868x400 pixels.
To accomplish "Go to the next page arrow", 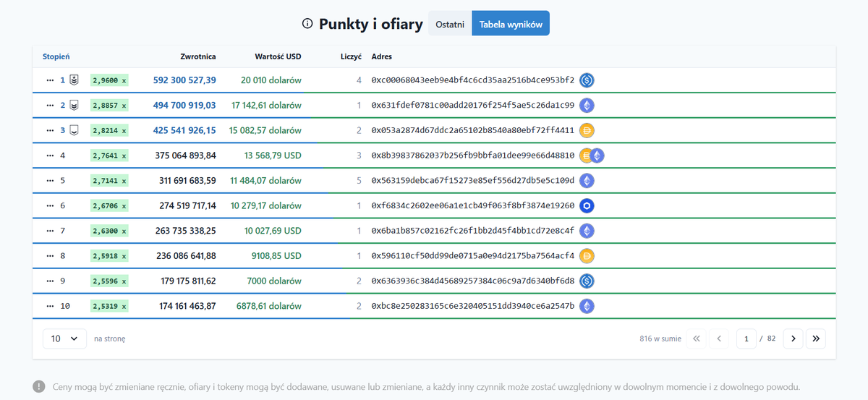I will [793, 339].
